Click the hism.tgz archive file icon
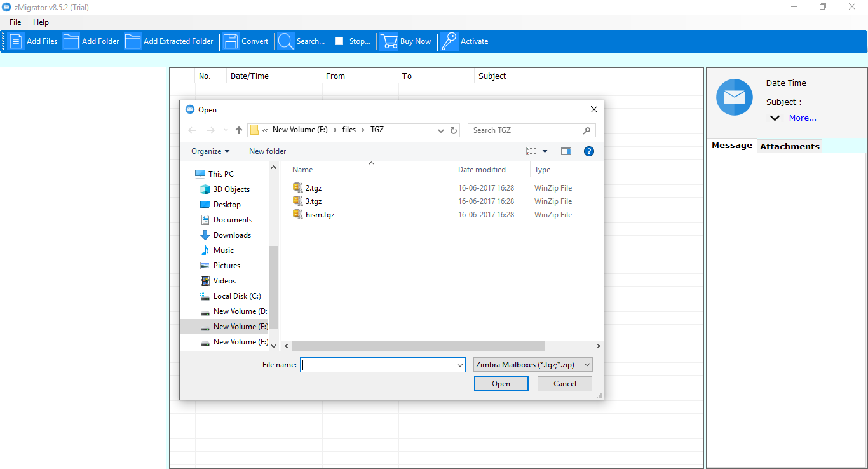Screen dimensions: 868x469 [298, 214]
